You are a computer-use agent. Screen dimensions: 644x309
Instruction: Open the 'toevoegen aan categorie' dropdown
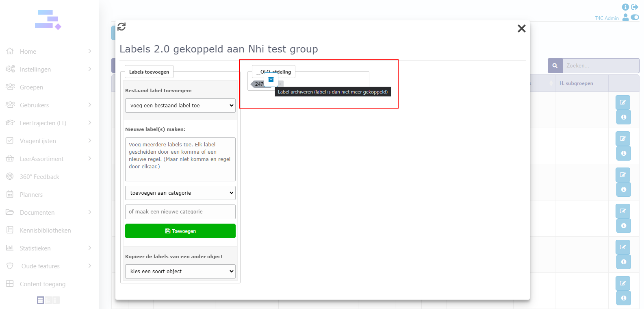(x=180, y=193)
